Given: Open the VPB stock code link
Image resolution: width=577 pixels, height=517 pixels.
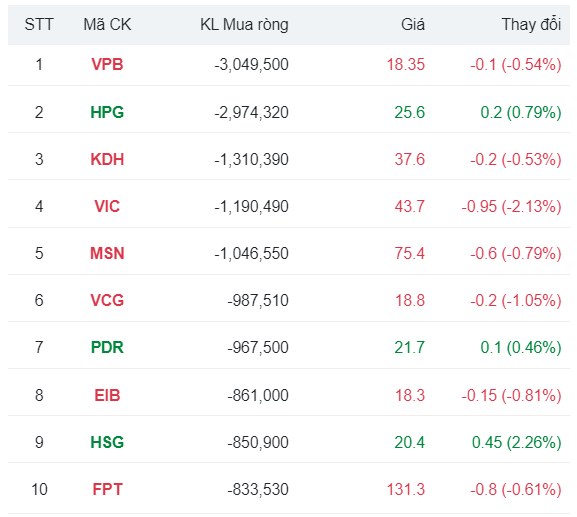Looking at the screenshot, I should tap(107, 65).
